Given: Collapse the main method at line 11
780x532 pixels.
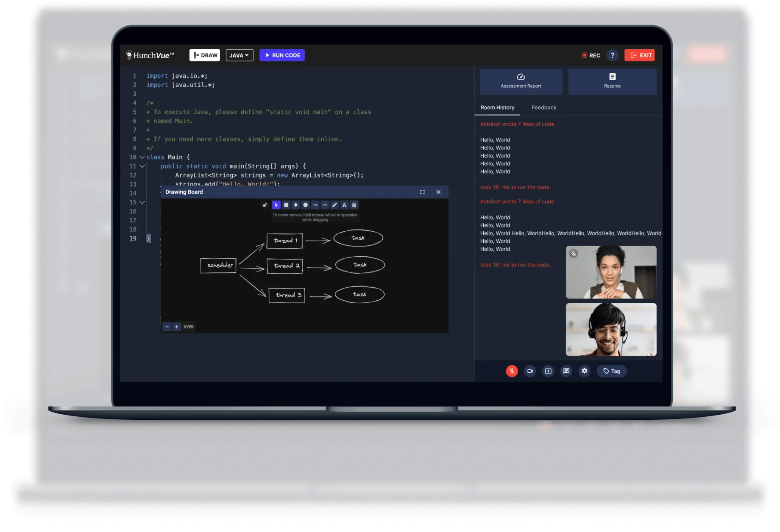Looking at the screenshot, I should click(142, 166).
